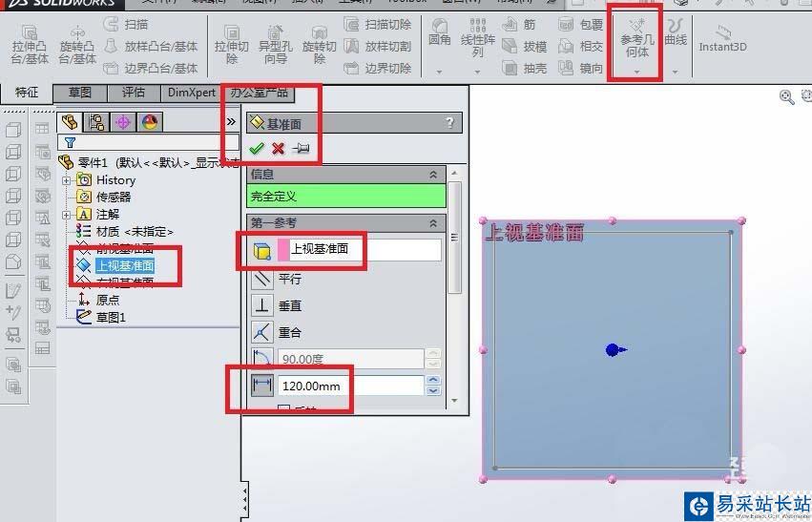
Task: Increase the 120.00mm distance with up arrow
Action: (433, 380)
